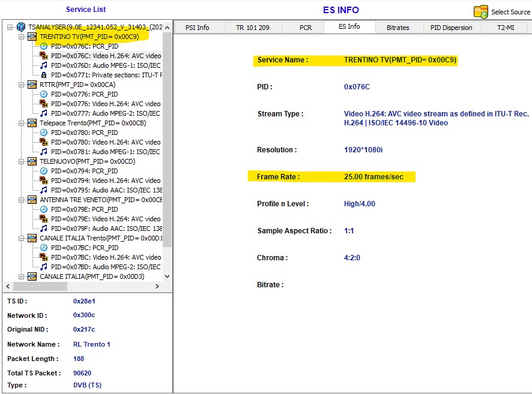Click the CANALE ITALIA Trento service icon
This screenshot has width=532, height=394.
(32, 238)
